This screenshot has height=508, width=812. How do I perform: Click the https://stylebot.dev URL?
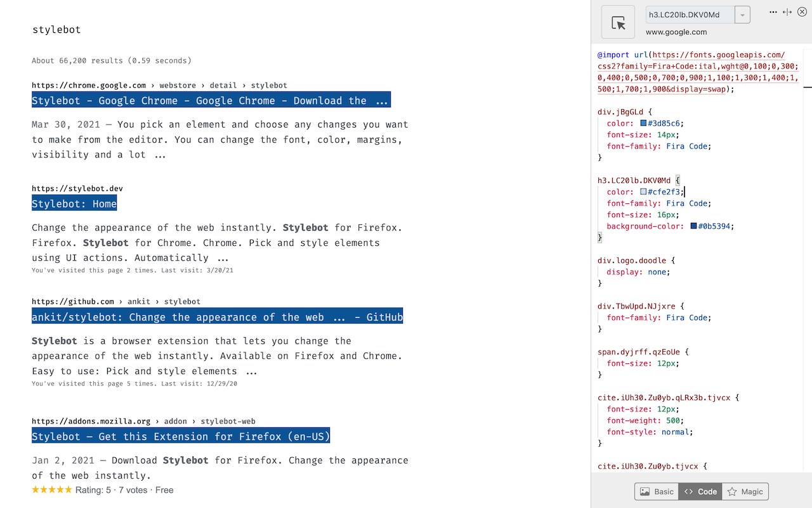[77, 189]
